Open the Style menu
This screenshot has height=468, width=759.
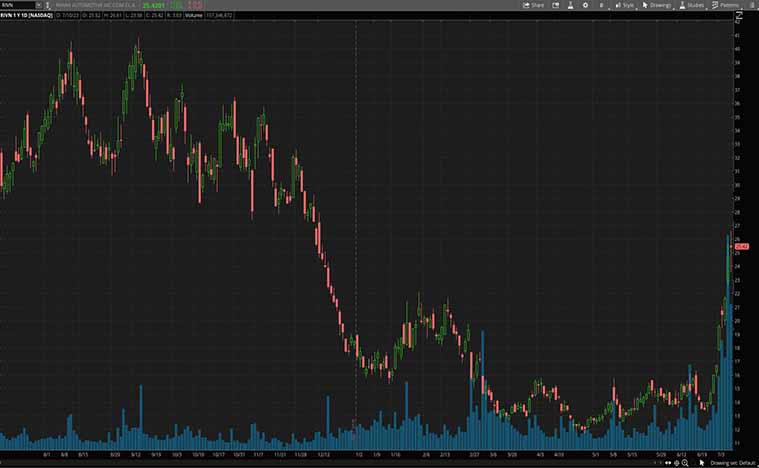(x=624, y=5)
